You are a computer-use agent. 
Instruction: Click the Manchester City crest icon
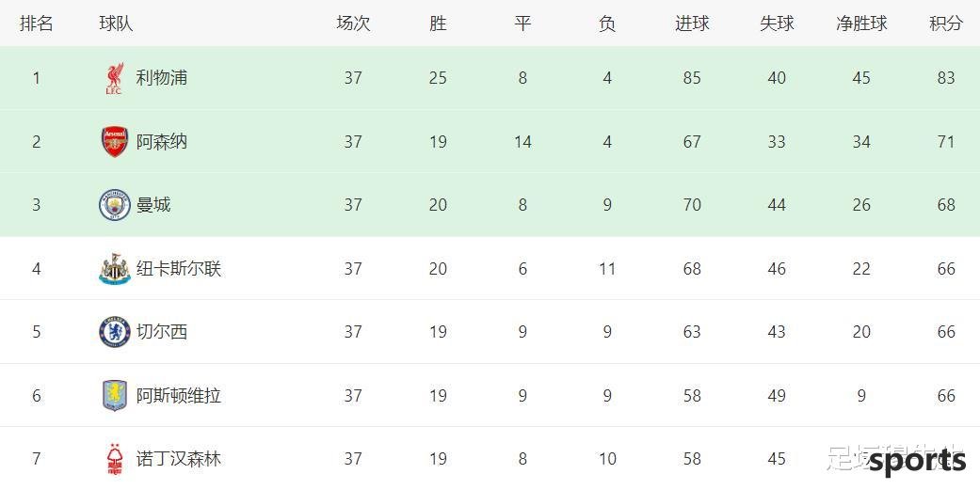[115, 205]
